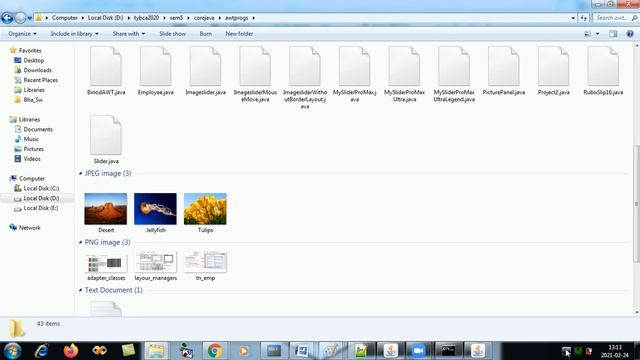The image size is (640, 360).
Task: Refresh the current folder view
Action: (x=584, y=18)
